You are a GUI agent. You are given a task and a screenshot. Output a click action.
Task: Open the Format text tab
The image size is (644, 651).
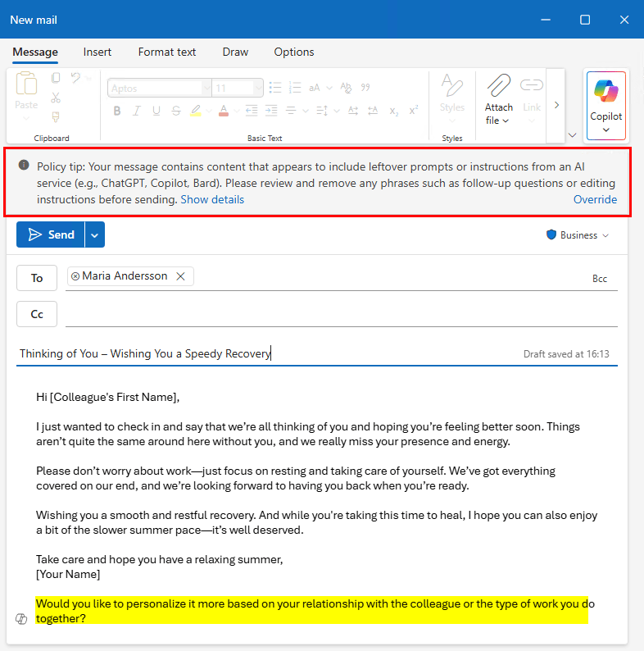tap(167, 52)
